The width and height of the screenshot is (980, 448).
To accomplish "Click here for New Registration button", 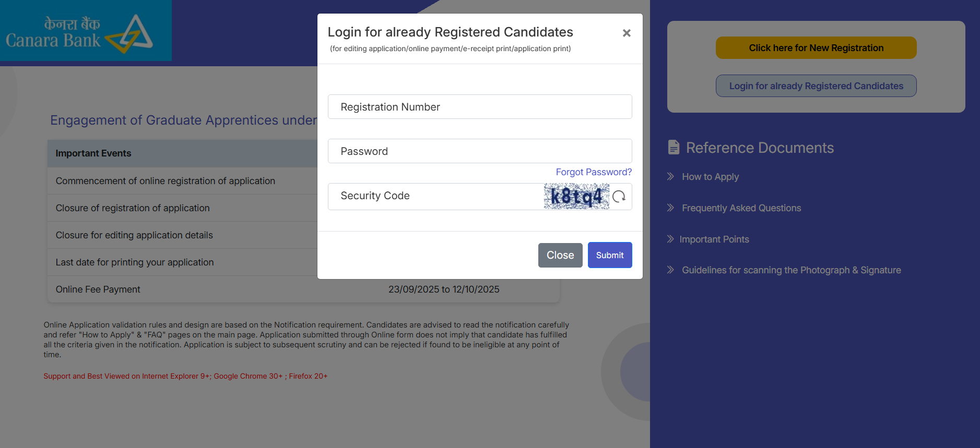I will click(x=816, y=48).
